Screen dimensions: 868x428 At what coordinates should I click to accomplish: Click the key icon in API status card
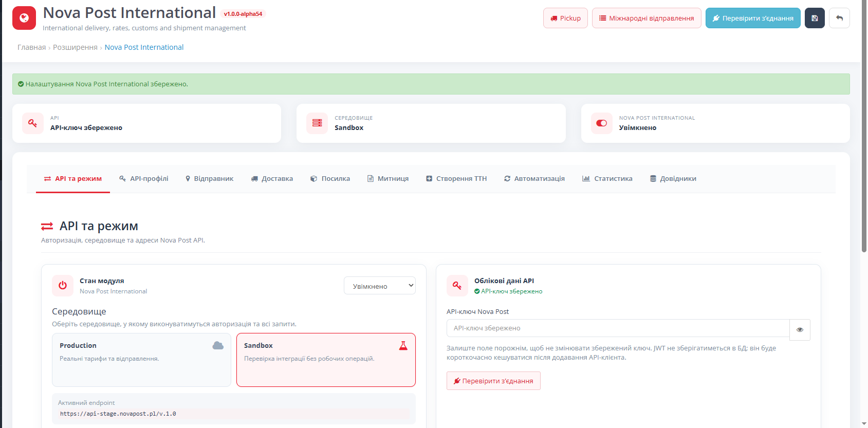[x=32, y=123]
